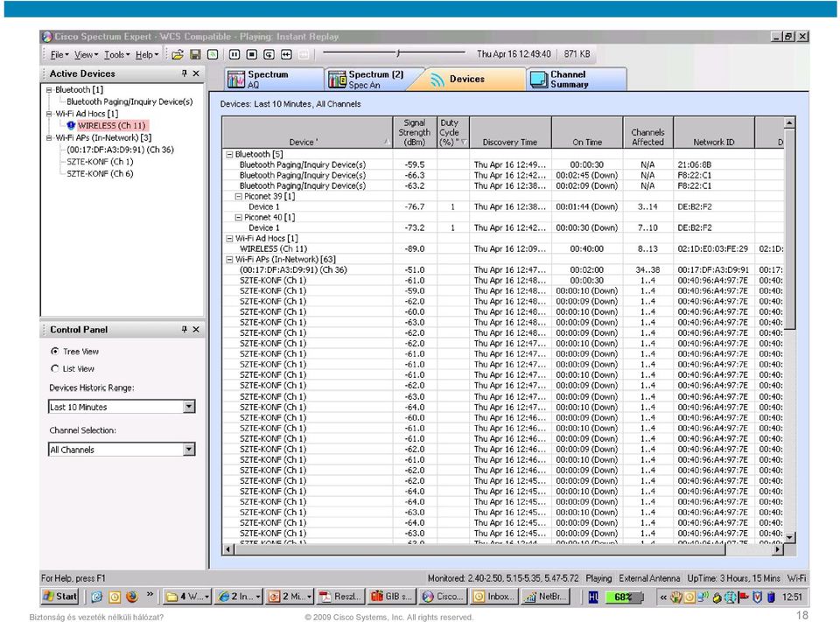The height and width of the screenshot is (622, 840).
Task: Open Firefox from the quick launch bar
Action: coord(132,597)
